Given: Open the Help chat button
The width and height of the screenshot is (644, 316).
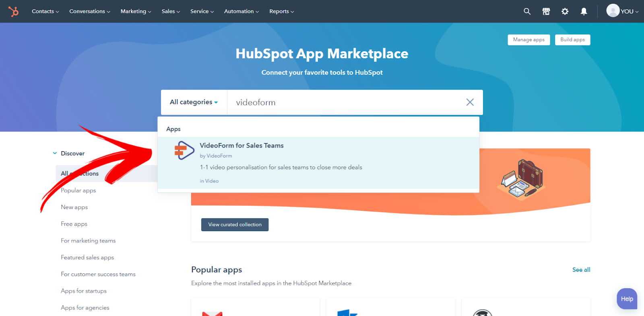Looking at the screenshot, I should [627, 299].
